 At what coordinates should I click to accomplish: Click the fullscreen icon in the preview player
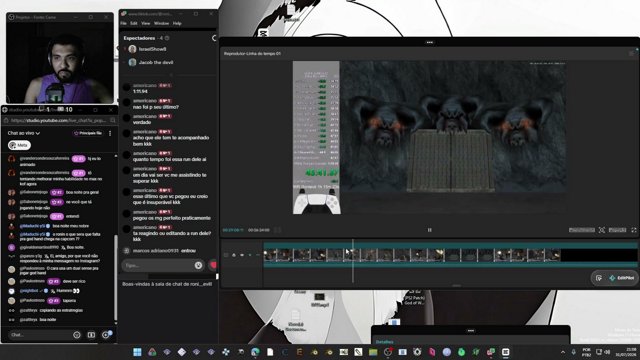(634, 230)
